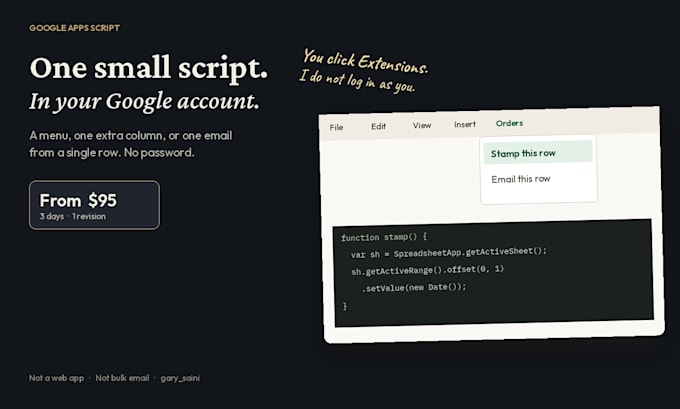Open the View menu
Screen dimensions: 680x409
coord(422,125)
